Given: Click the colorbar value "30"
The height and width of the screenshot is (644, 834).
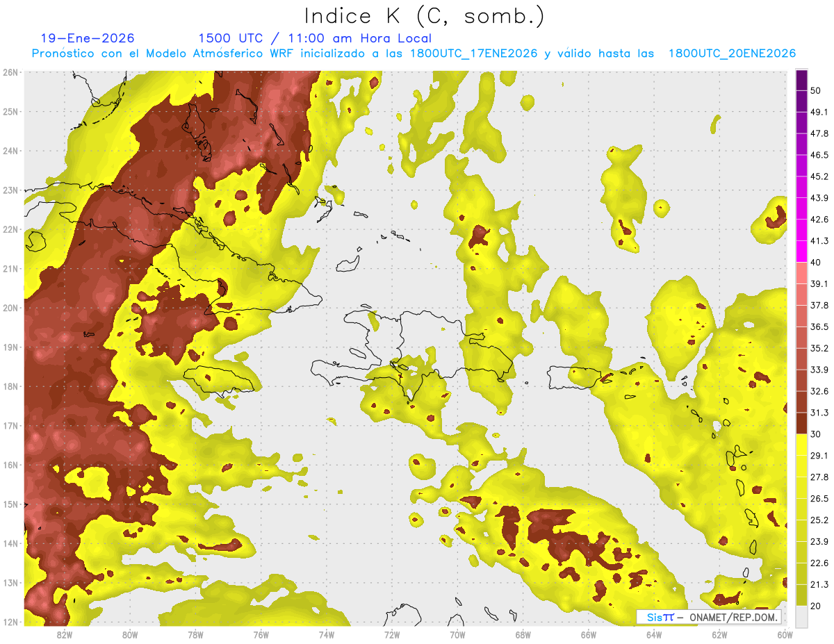Looking at the screenshot, I should coord(816,434).
